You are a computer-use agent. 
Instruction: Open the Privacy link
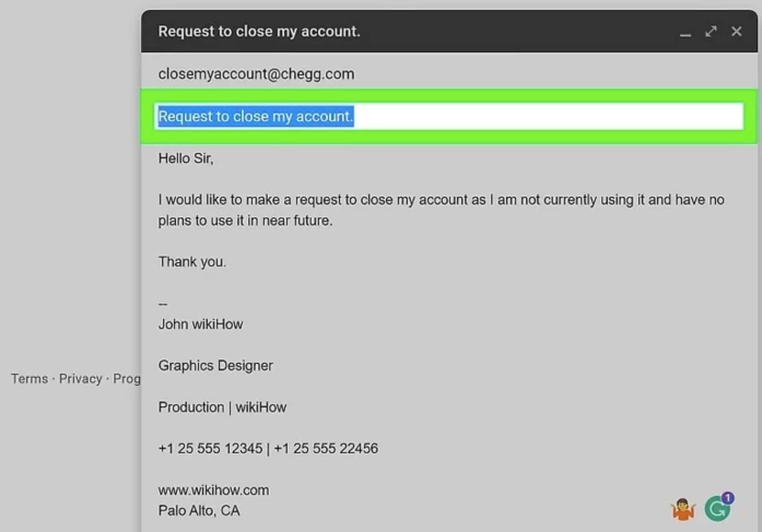pos(81,379)
